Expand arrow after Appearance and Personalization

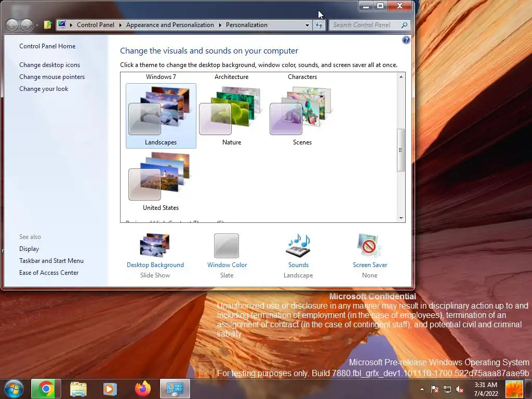tap(220, 25)
